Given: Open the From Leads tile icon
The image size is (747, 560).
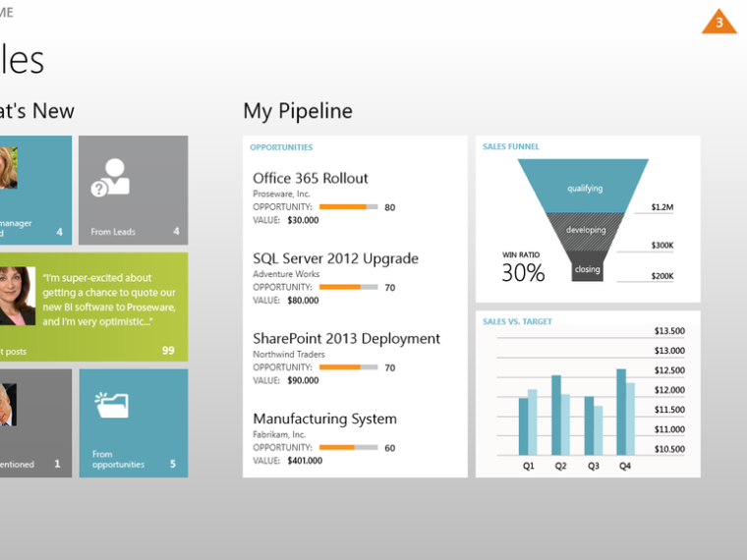Looking at the screenshot, I should click(110, 177).
